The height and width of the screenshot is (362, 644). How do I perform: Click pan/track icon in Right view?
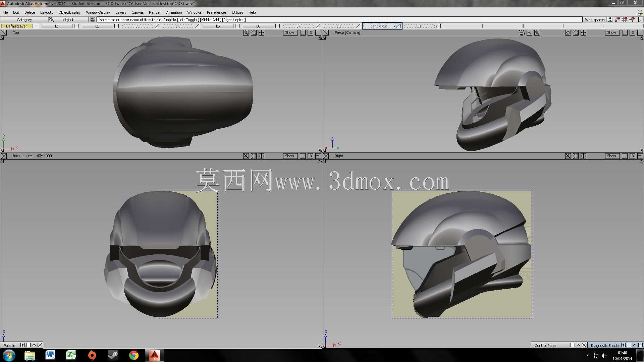[584, 156]
